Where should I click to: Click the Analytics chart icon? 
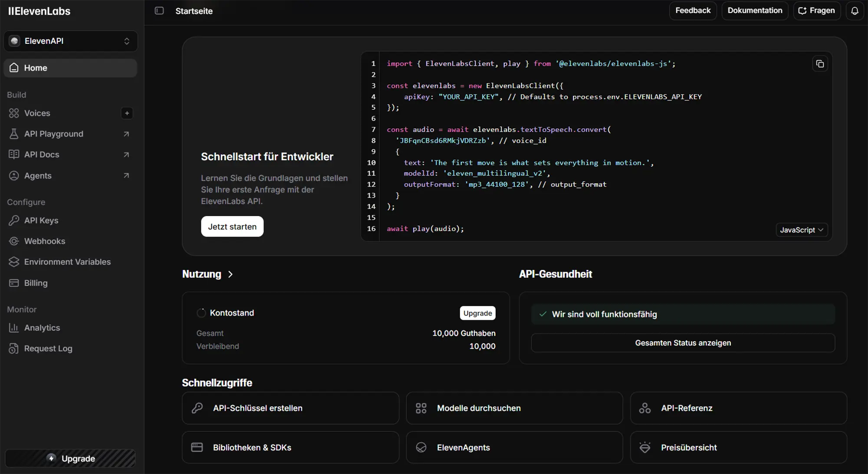(x=14, y=328)
